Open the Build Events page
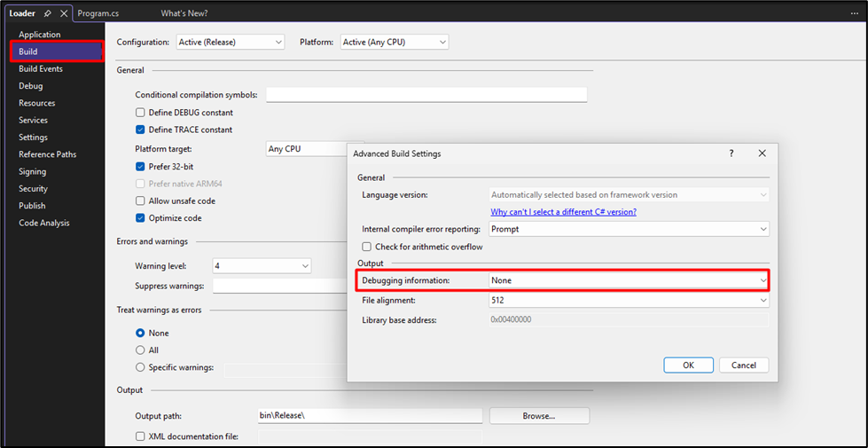 pos(41,68)
